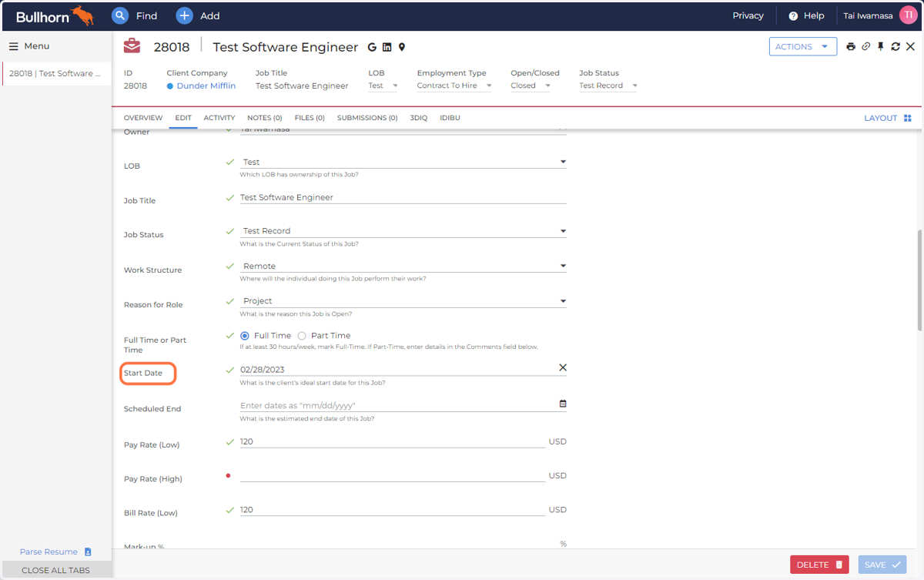Open SUBMISSIONS (0) tab
This screenshot has height=580, width=924.
pyautogui.click(x=367, y=118)
